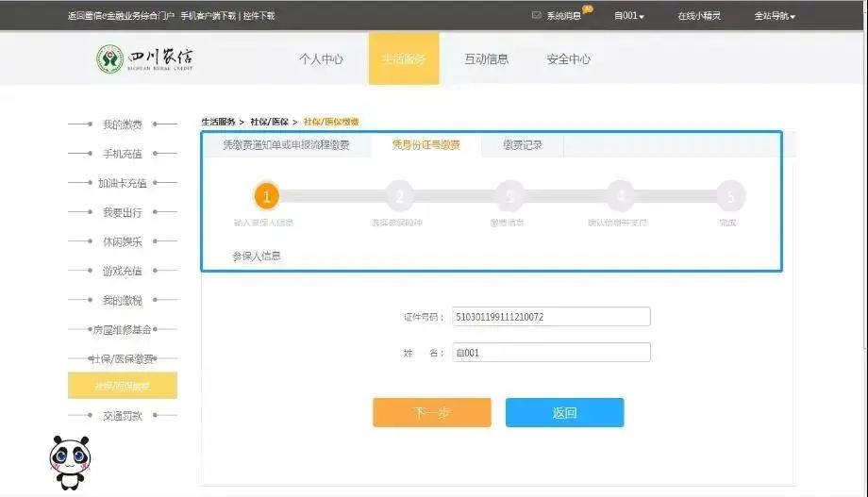Go to 安全中心 in top navigation
Viewport: 868px width, 497px height.
click(568, 58)
